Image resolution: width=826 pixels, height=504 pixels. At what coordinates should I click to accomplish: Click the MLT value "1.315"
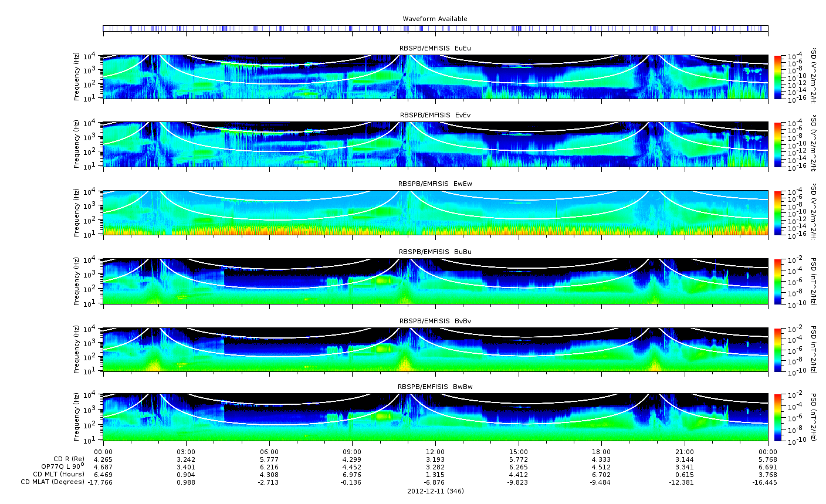click(x=435, y=475)
